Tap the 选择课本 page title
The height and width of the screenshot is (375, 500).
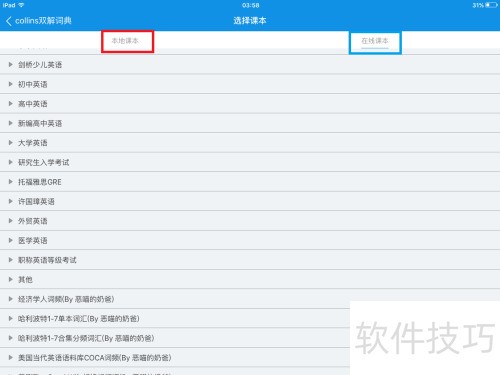tap(250, 21)
